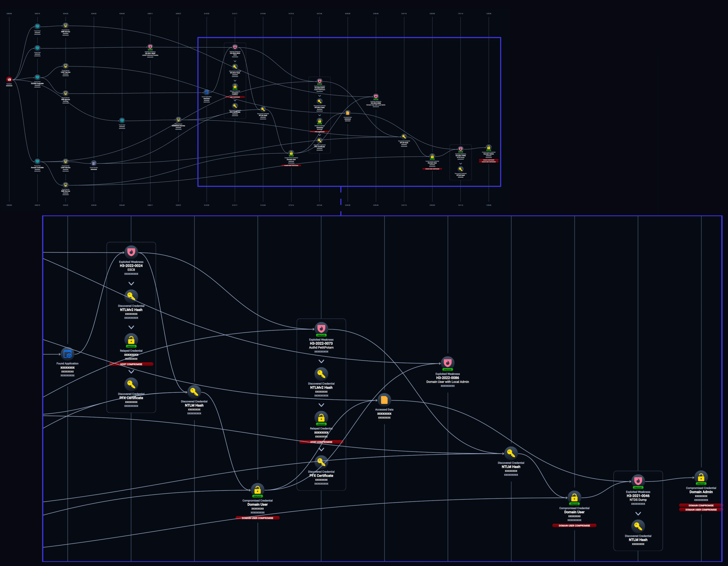Screen dimensions: 728x566
Task: Expand chevron below H3-2022-0073 PetitPotam in inset
Action: (x=321, y=361)
